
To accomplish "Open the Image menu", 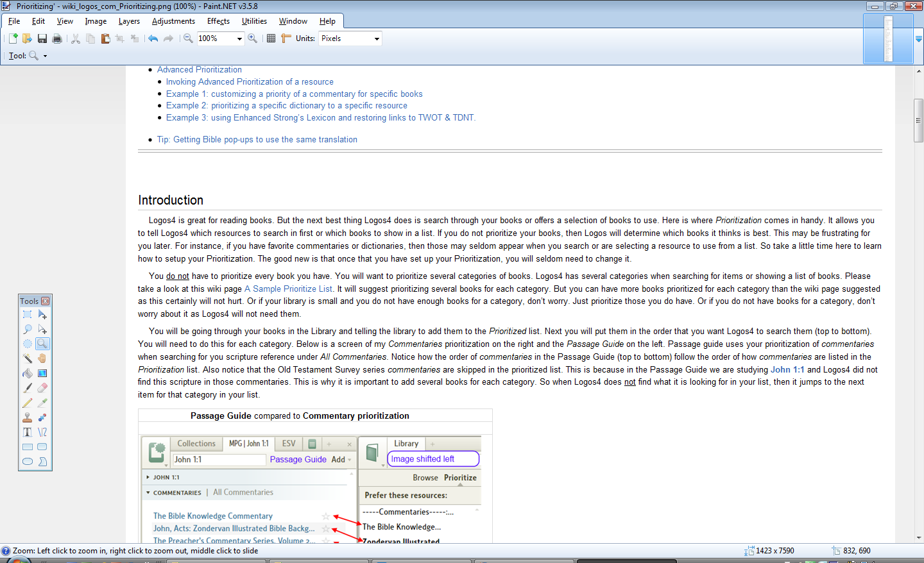I will (96, 21).
